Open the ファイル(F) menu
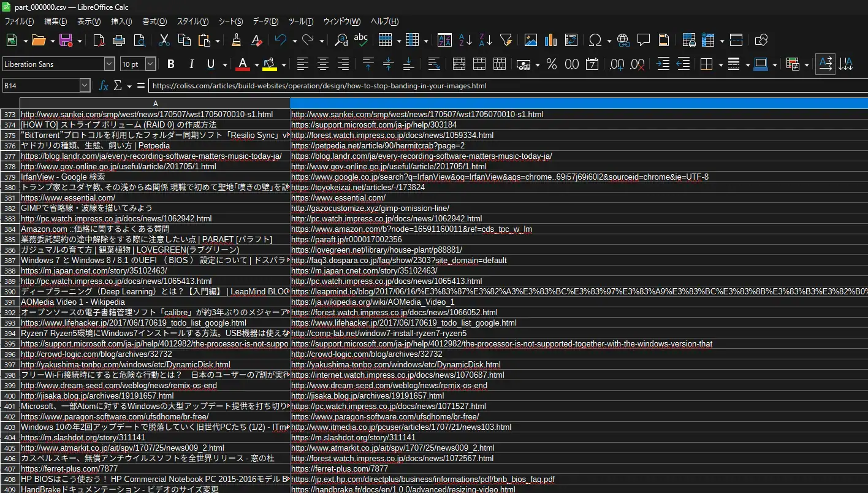Viewport: 868px width, 493px height. 19,21
